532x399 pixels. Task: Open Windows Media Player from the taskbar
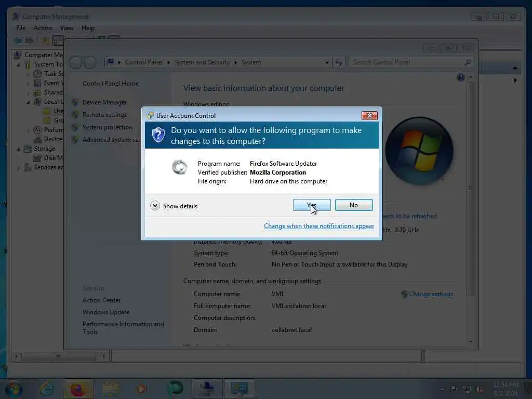click(x=141, y=389)
